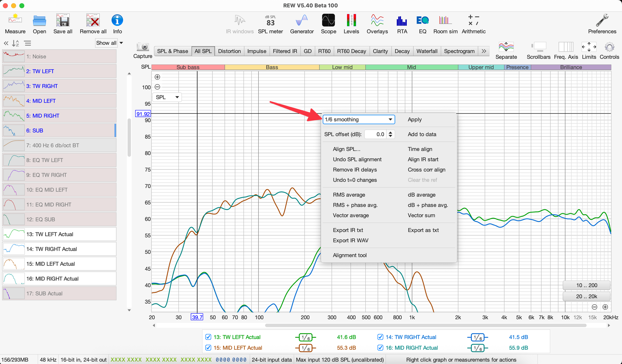
Task: Open the Show all dropdown arrow
Action: pos(121,43)
